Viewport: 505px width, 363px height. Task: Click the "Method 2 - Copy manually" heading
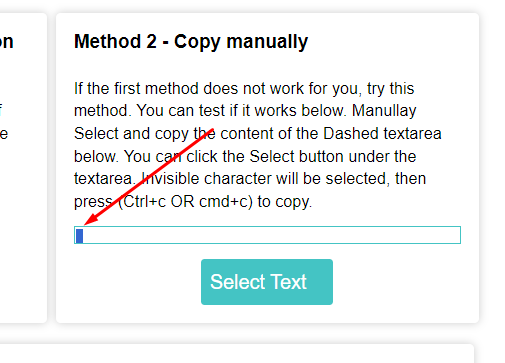point(191,42)
